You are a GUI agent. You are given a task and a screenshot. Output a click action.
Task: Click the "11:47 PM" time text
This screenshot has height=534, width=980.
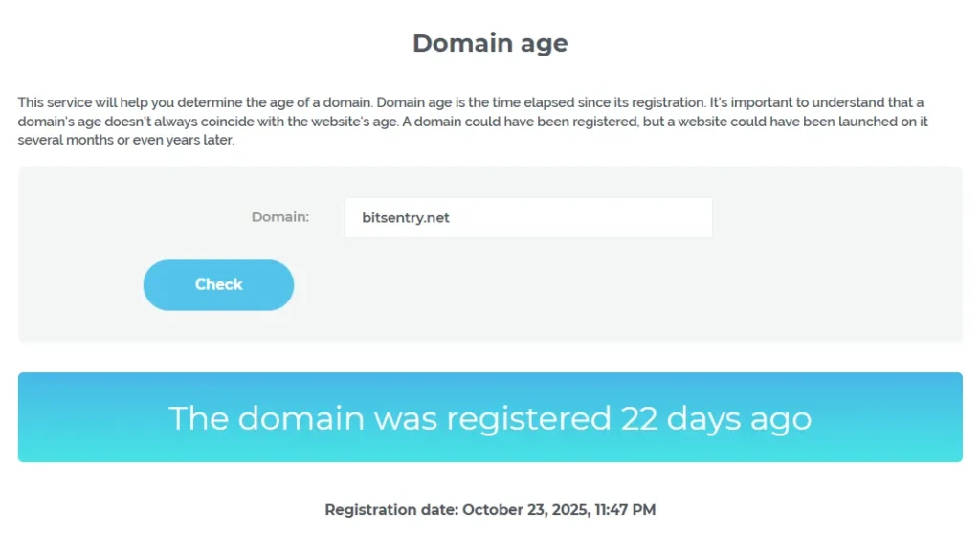pos(622,510)
